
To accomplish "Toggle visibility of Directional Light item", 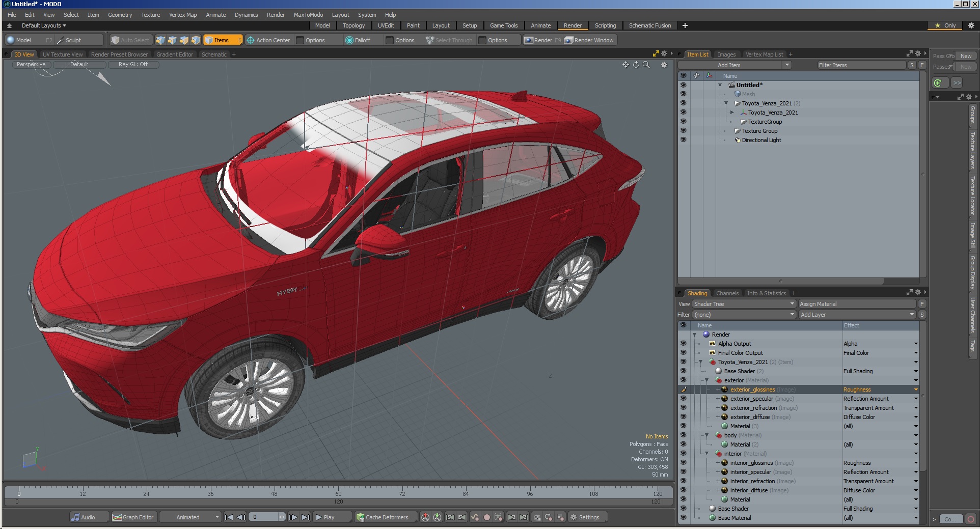I will point(683,140).
